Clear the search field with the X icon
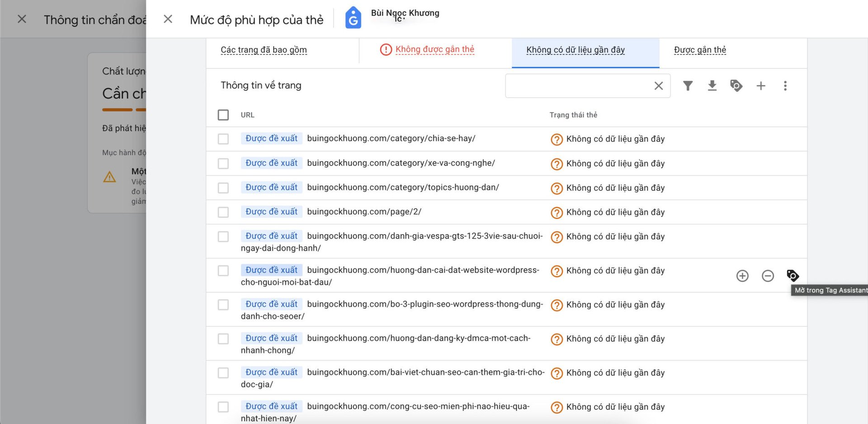This screenshot has width=868, height=424. pyautogui.click(x=659, y=86)
